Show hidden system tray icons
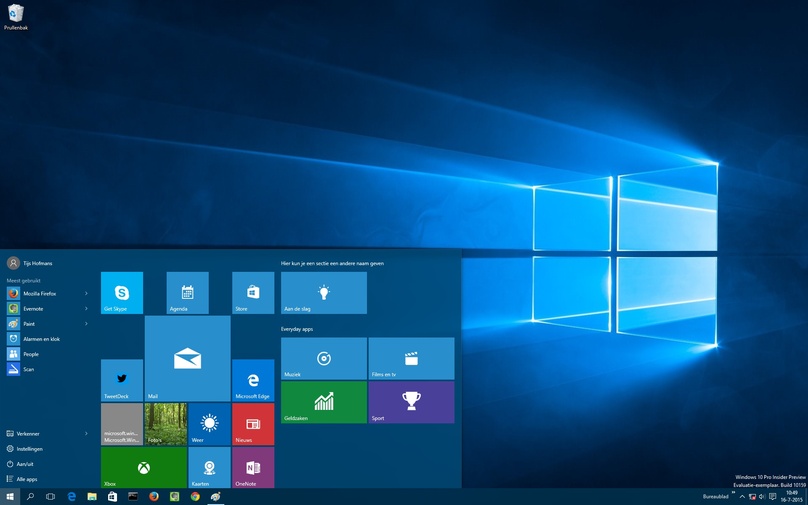The image size is (808, 505). (742, 497)
